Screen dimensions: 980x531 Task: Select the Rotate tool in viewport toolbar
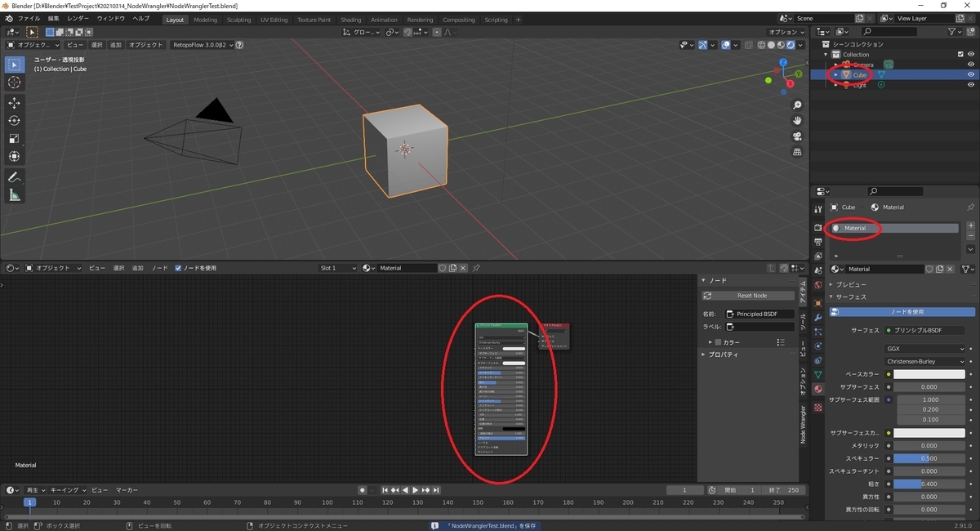15,121
